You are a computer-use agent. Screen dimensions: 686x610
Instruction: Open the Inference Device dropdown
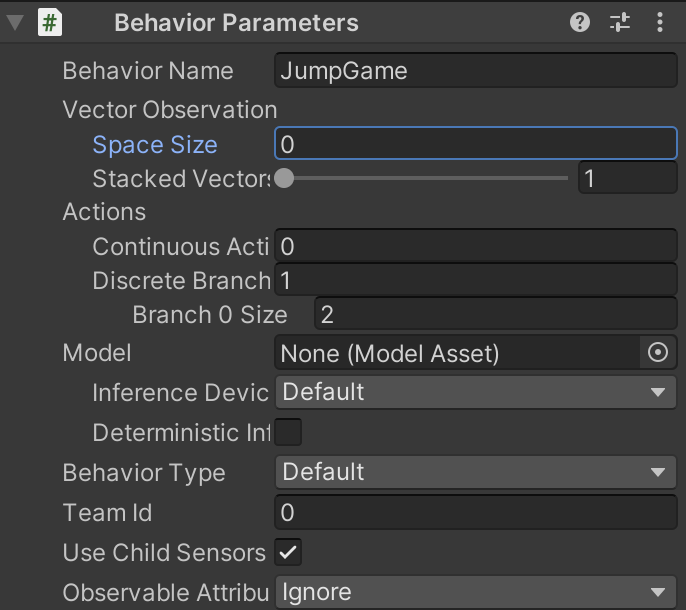(476, 392)
